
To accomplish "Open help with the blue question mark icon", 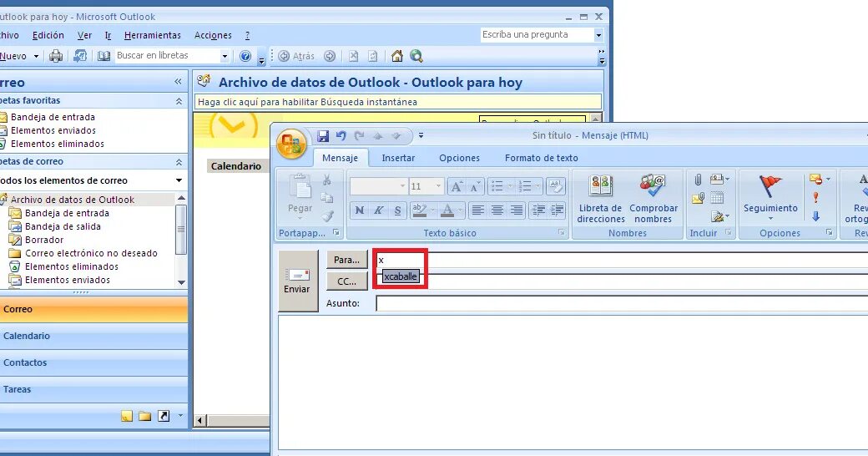I will coord(245,56).
